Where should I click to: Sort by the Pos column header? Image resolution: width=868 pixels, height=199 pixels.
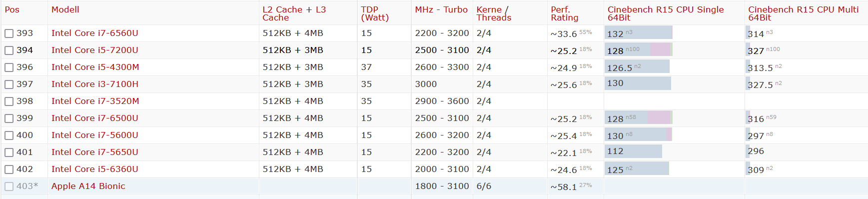tap(12, 9)
